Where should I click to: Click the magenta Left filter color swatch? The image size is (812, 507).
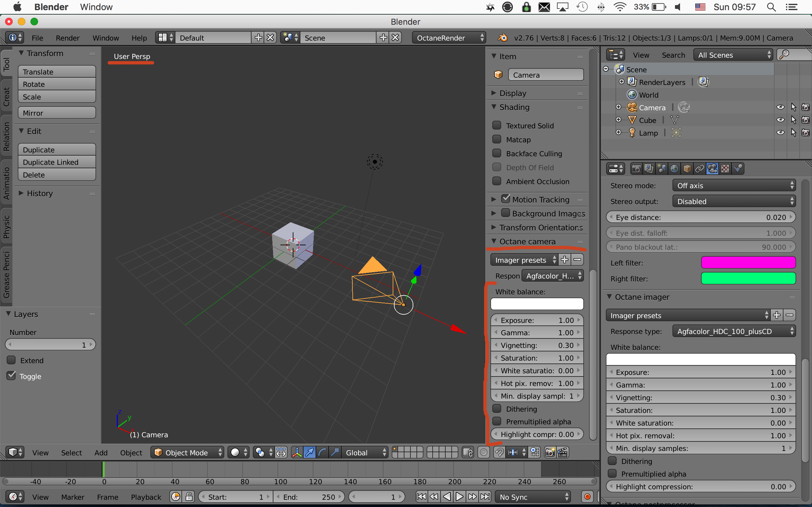point(748,263)
